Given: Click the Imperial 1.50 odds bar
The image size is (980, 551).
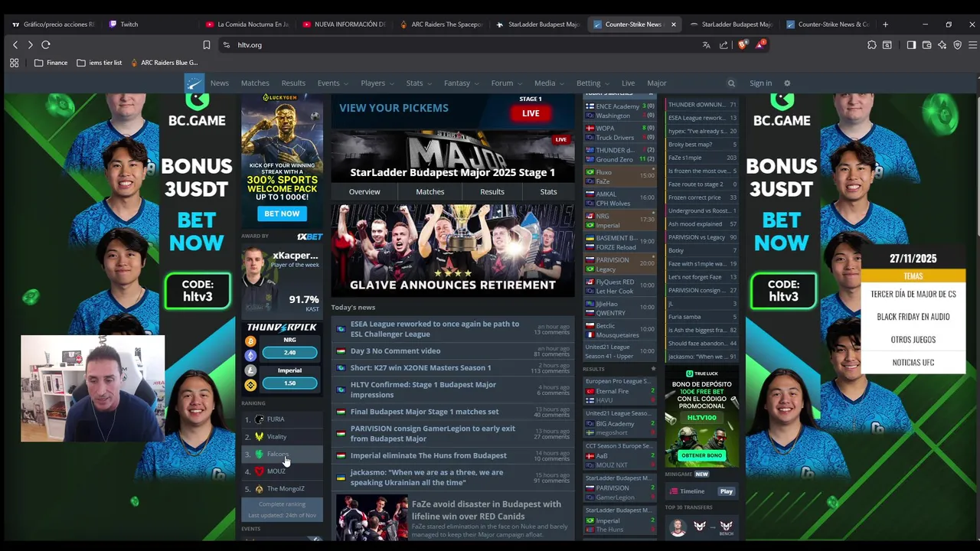Looking at the screenshot, I should (289, 383).
